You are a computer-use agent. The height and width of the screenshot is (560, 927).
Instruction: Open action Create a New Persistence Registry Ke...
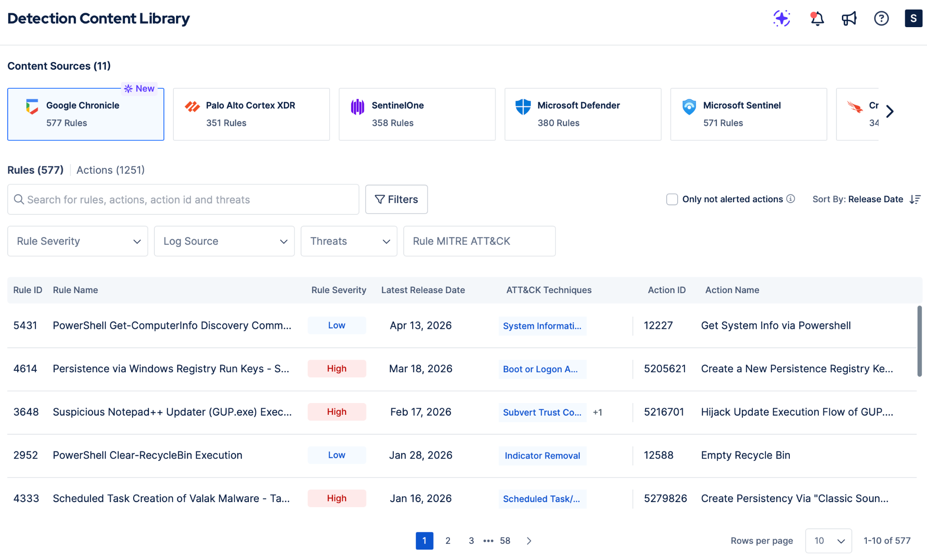pos(797,369)
